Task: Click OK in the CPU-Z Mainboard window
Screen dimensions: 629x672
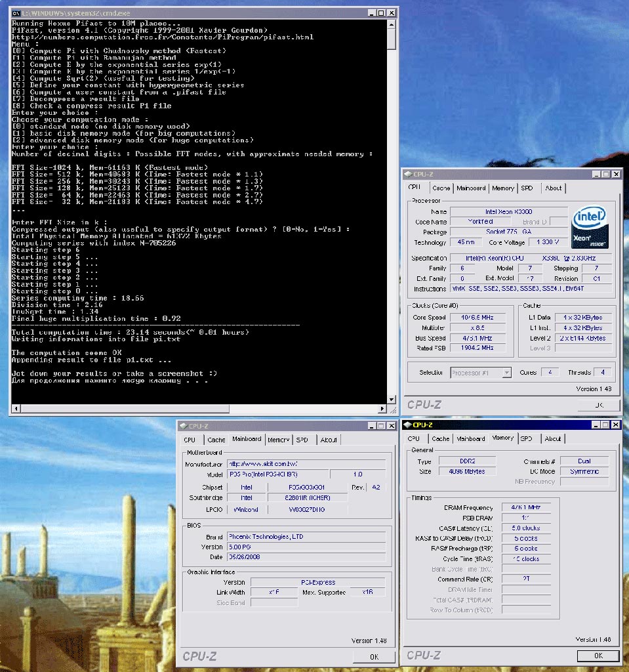Action: [x=374, y=657]
